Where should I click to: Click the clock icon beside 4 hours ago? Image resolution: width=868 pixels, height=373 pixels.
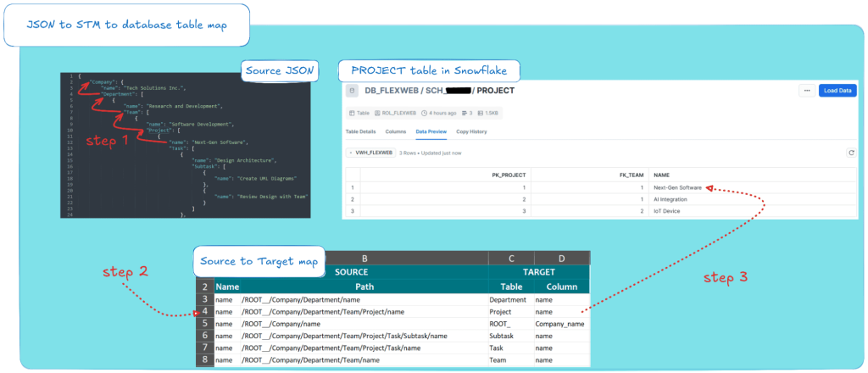click(x=425, y=113)
